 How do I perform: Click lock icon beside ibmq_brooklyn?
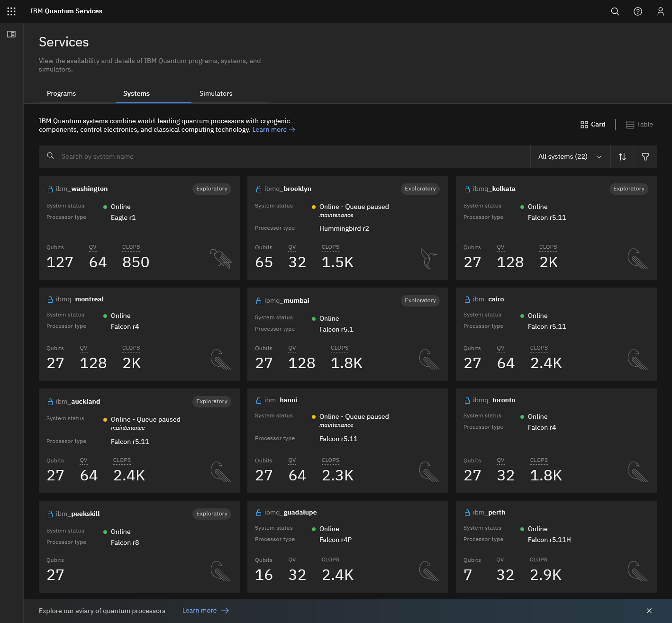[x=259, y=189]
